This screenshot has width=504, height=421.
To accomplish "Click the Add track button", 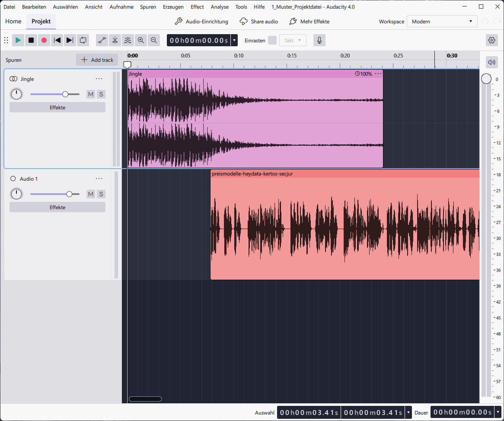I will click(x=97, y=60).
